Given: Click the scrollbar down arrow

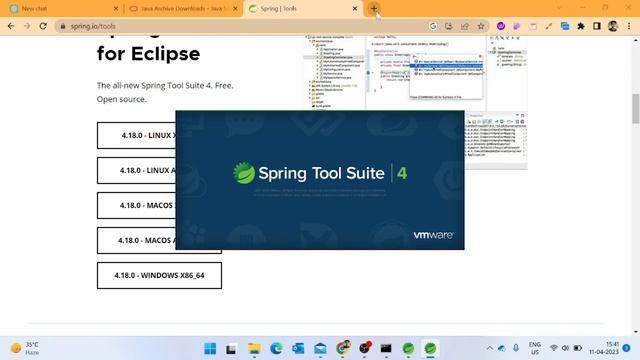Looking at the screenshot, I should click(x=636, y=331).
